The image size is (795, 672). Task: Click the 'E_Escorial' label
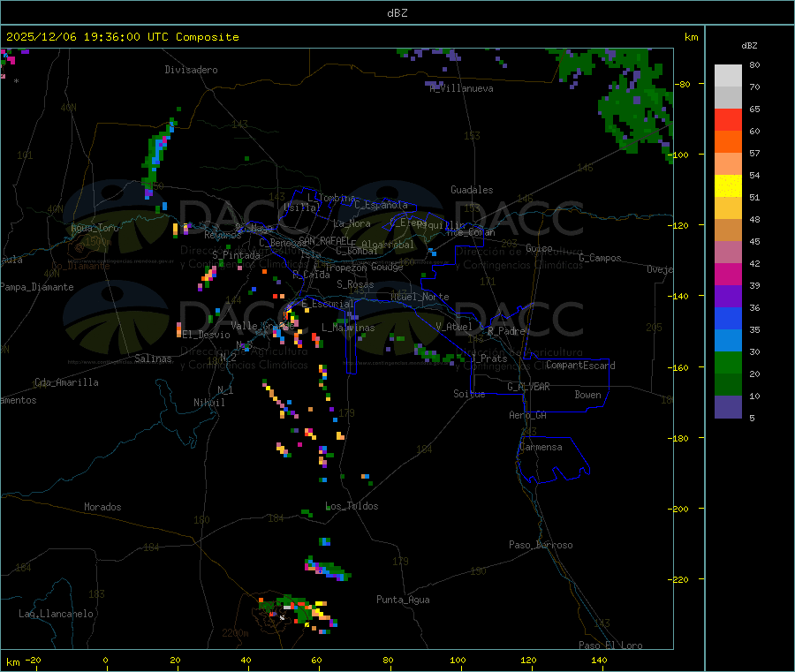click(x=328, y=304)
